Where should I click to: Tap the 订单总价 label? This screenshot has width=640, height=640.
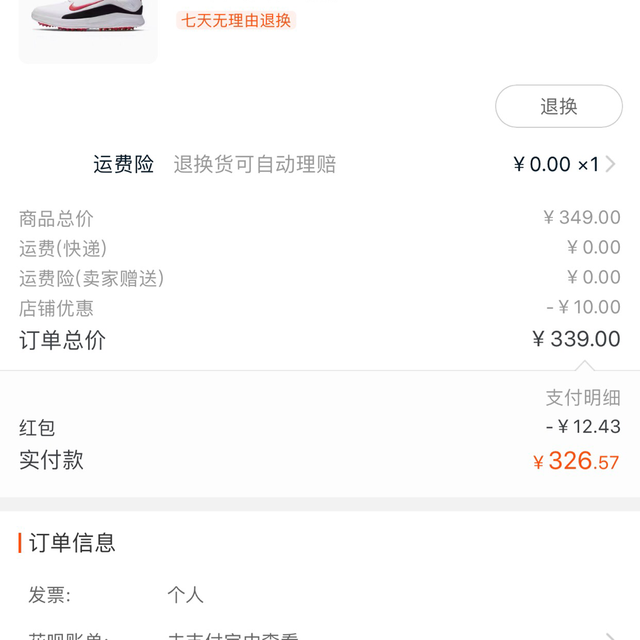(x=62, y=340)
